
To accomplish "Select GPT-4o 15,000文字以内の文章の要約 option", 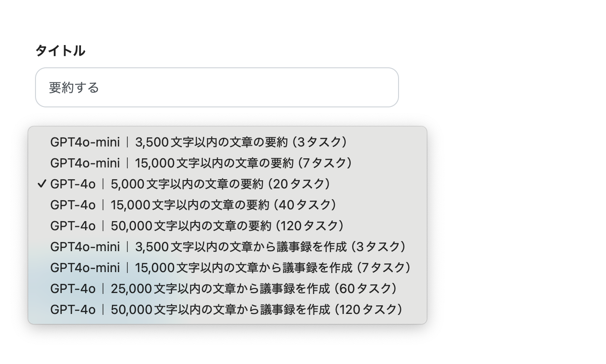I will 193,205.
